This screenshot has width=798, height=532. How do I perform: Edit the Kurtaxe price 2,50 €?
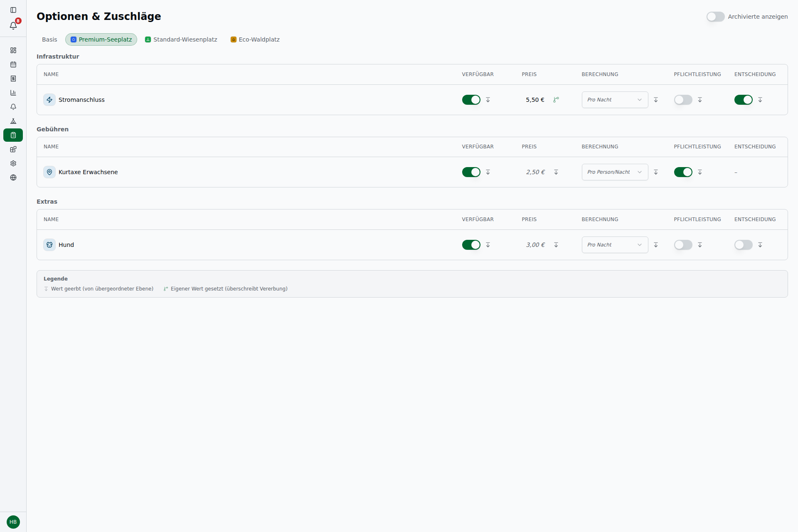tap(535, 172)
